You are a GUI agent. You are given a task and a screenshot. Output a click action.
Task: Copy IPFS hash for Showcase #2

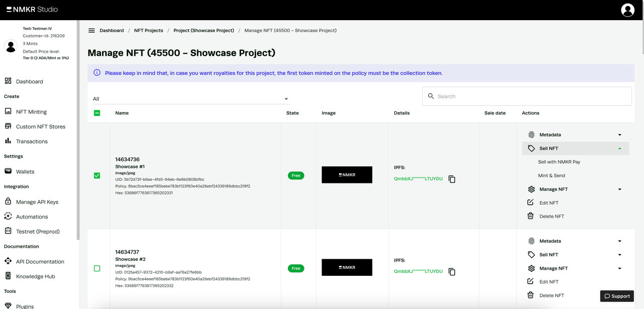point(452,272)
